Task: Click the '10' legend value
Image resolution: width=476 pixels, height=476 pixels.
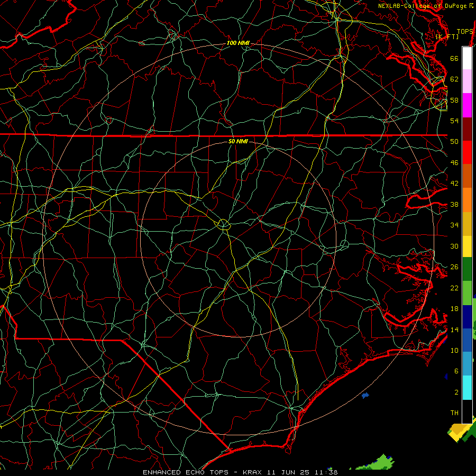Action: click(454, 350)
